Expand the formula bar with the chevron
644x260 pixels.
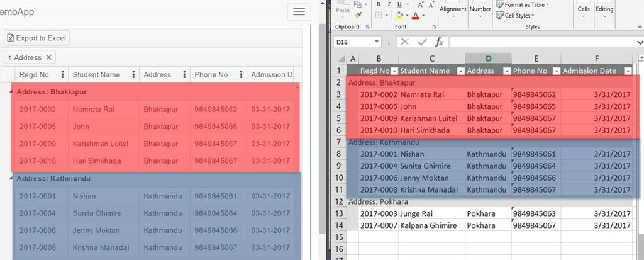(x=640, y=42)
